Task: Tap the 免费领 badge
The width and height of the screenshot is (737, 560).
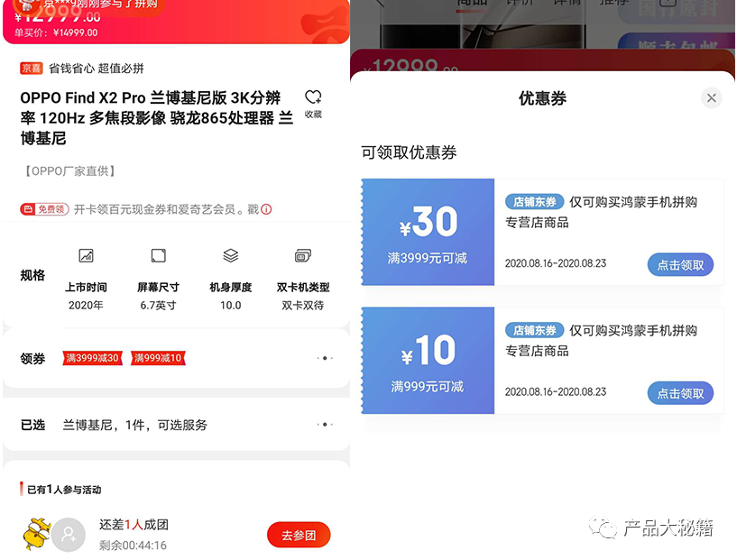Action: click(x=44, y=209)
